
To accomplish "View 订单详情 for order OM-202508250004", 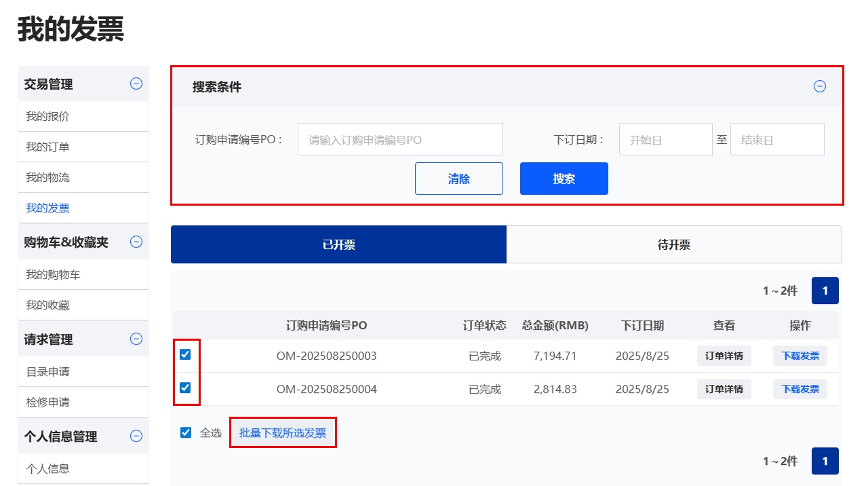I will tap(724, 389).
